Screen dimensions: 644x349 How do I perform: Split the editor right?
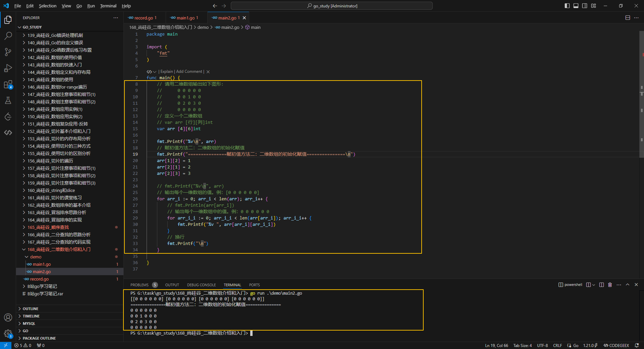coord(628,18)
